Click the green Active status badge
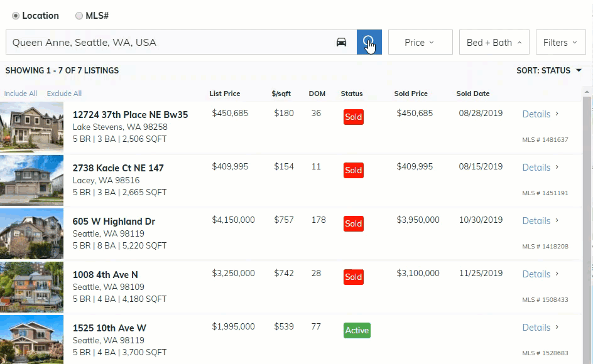The image size is (593, 364). tap(357, 330)
